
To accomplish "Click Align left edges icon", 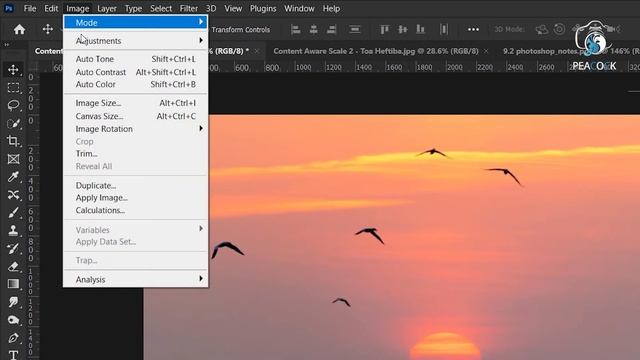I will point(296,29).
